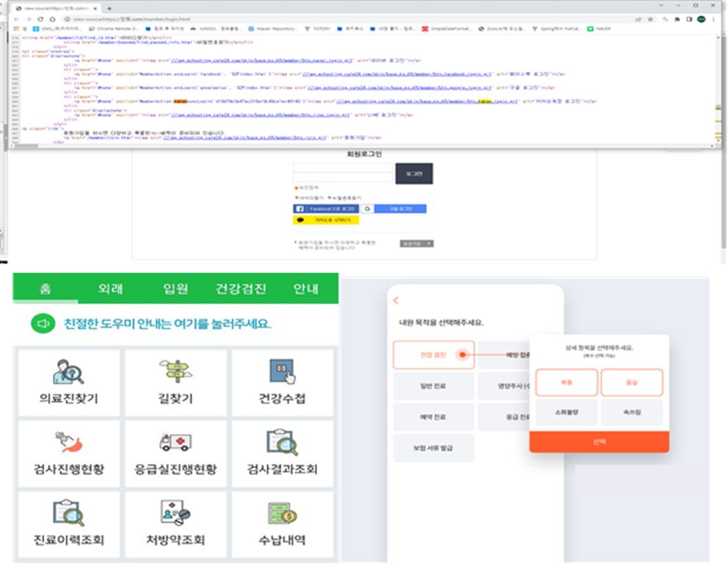
Task: Toggle the 일반 진료 visit purpose option
Action: pos(433,386)
